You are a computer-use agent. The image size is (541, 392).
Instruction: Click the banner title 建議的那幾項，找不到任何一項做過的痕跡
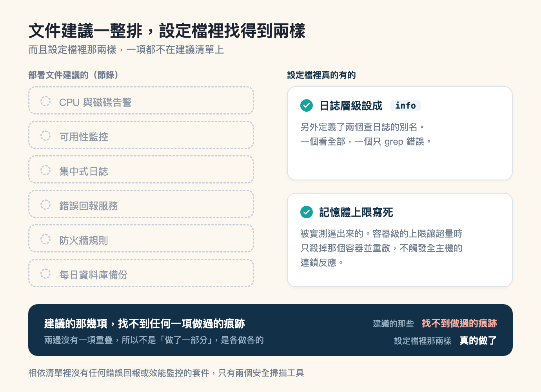(145, 323)
